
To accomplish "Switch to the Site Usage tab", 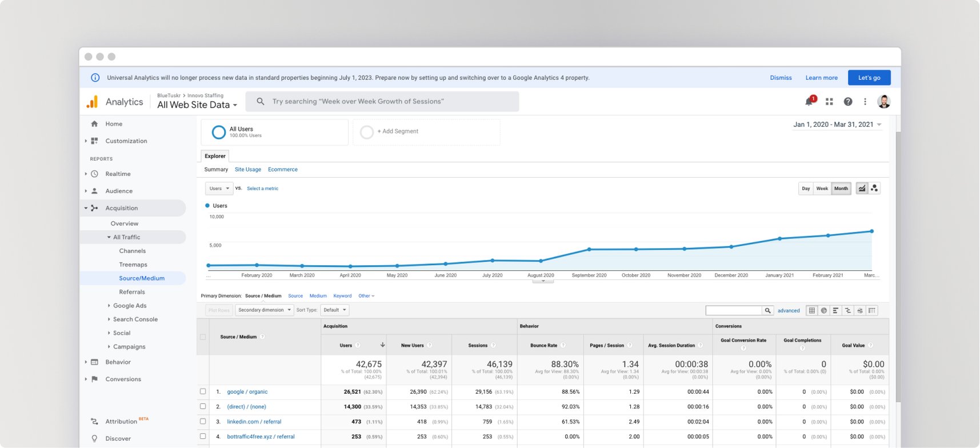I will click(248, 170).
